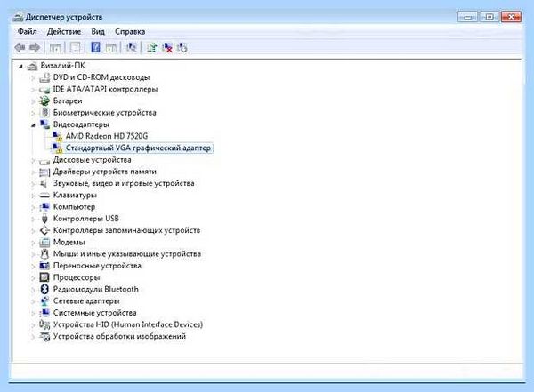The width and height of the screenshot is (534, 392).
Task: Click the USB plug icon for Контроллеры USB
Action: click(x=44, y=219)
